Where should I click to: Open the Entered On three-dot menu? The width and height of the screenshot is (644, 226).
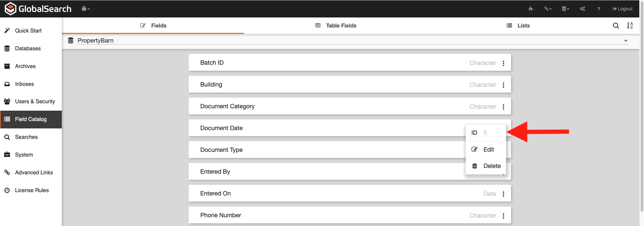tap(503, 194)
